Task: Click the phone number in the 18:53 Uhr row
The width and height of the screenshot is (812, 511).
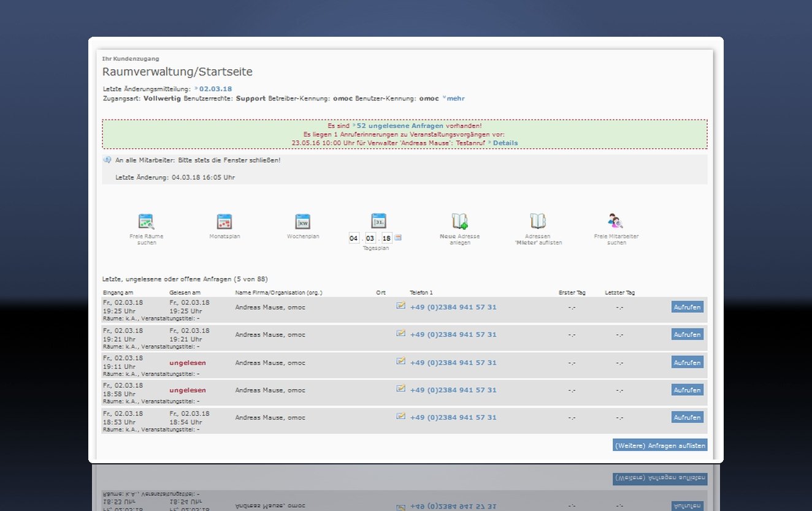Action: [453, 417]
